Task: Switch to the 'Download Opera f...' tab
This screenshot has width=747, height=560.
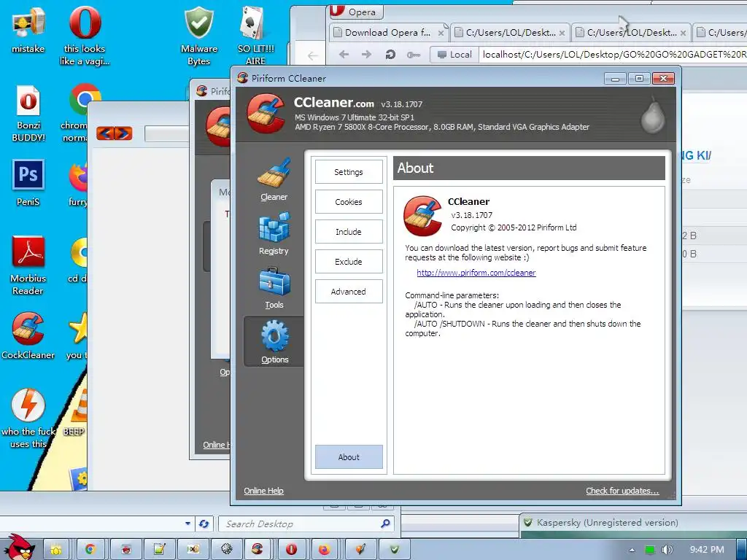Action: (387, 32)
